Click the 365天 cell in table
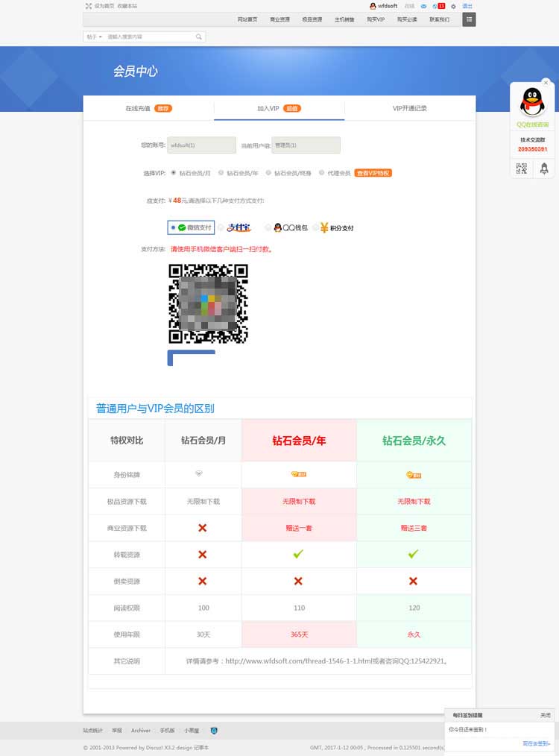This screenshot has height=756, width=559. [x=299, y=634]
